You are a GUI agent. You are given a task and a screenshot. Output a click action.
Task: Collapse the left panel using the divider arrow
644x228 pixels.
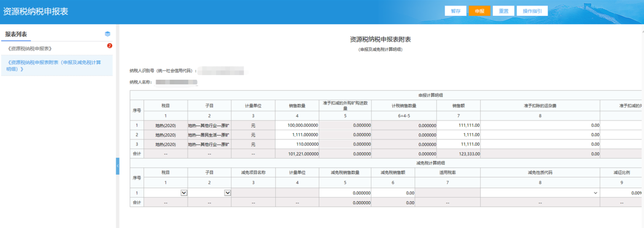[x=118, y=166]
